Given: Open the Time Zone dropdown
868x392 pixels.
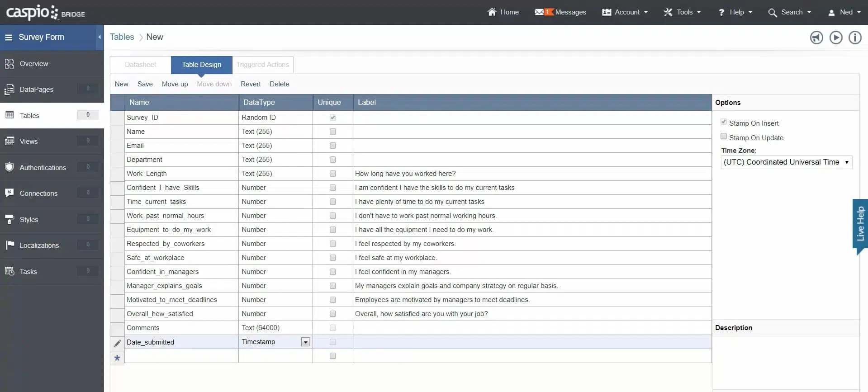Looking at the screenshot, I should (x=786, y=162).
